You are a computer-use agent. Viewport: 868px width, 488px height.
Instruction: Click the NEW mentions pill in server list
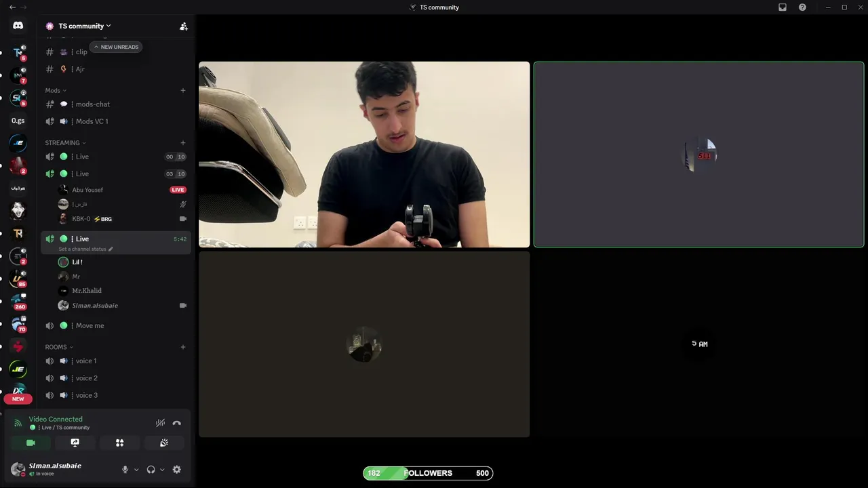(x=18, y=399)
